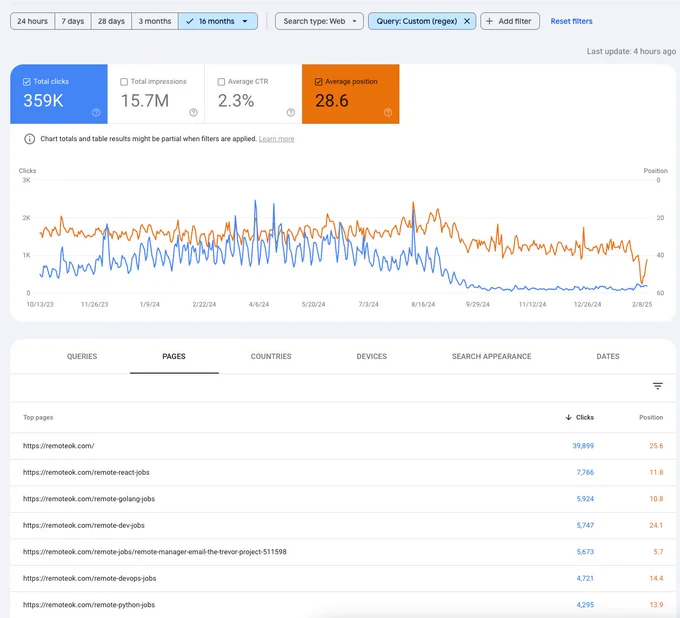This screenshot has width=680, height=618.
Task: Open the https://remoteok.com/ page row
Action: tap(343, 446)
